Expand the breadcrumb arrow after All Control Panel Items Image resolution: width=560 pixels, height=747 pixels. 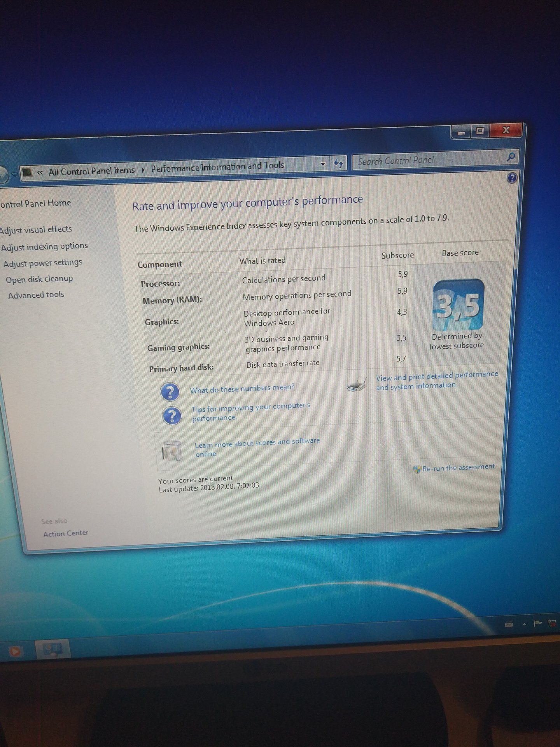[x=143, y=170]
